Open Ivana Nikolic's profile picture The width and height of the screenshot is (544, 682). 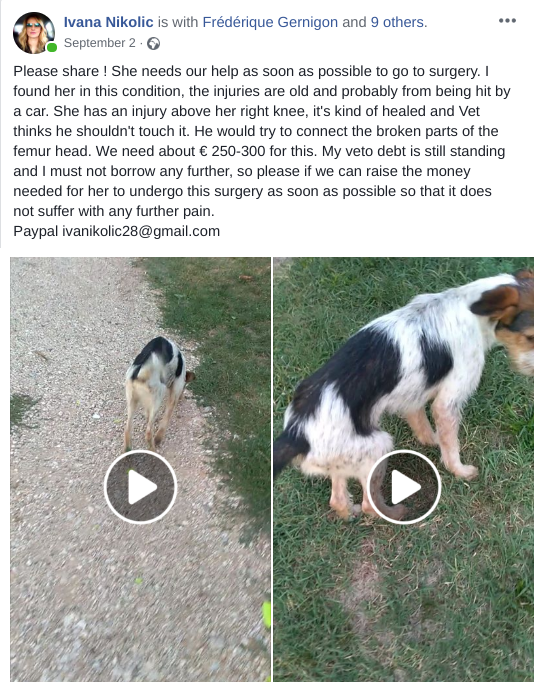click(34, 33)
